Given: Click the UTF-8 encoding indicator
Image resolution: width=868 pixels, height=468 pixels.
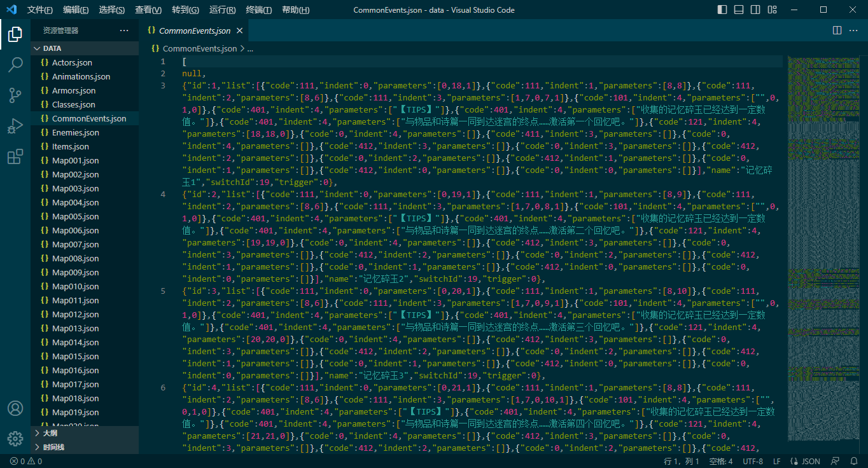Looking at the screenshot, I should (x=753, y=461).
